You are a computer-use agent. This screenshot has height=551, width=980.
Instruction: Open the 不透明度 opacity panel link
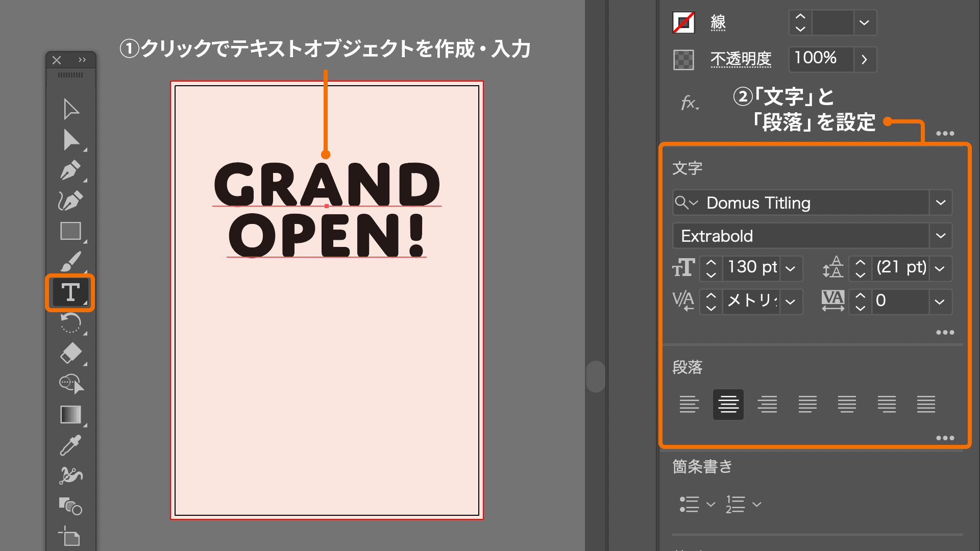pos(741,59)
